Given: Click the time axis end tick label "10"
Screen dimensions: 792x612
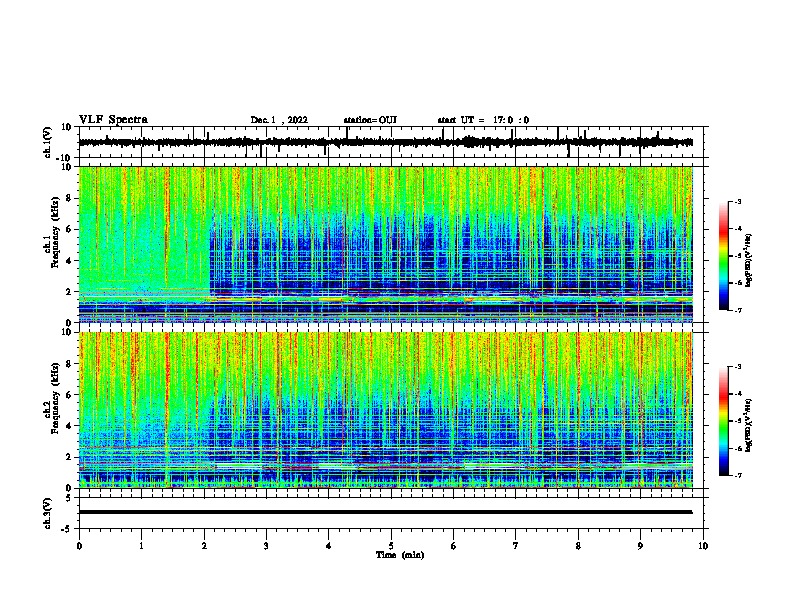Looking at the screenshot, I should pyautogui.click(x=703, y=546).
